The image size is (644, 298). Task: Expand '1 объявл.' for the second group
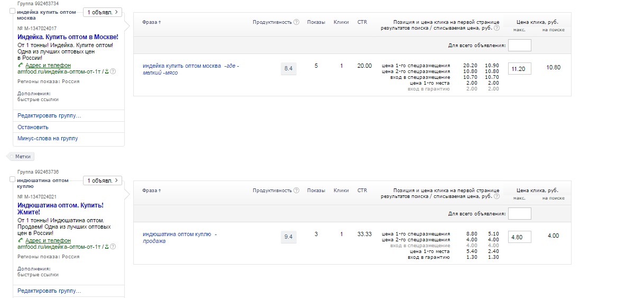[103, 180]
